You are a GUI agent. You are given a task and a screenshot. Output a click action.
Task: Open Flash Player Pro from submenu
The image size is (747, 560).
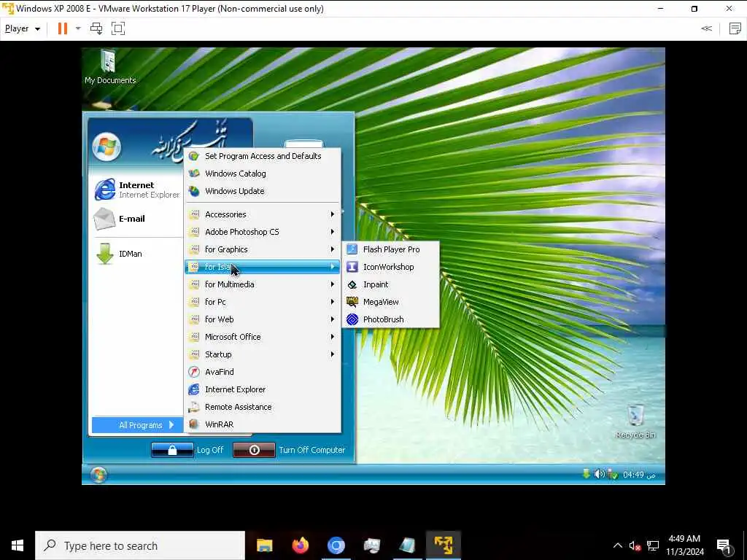coord(391,249)
